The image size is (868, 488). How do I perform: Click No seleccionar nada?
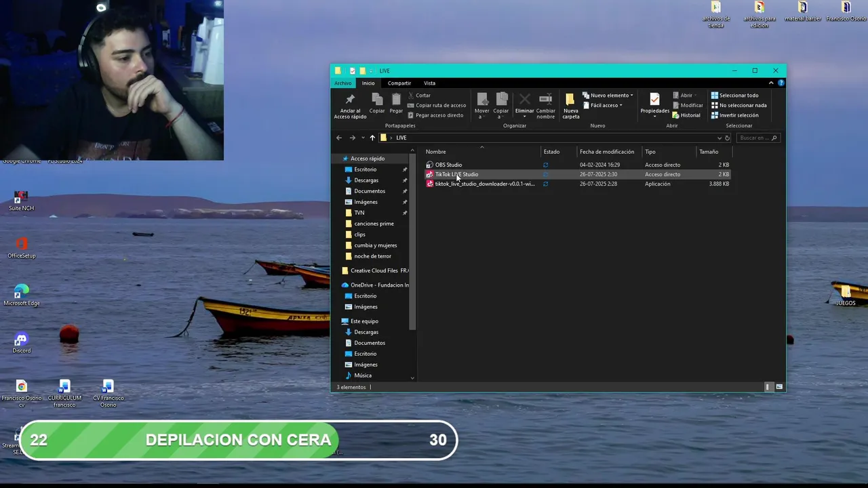(x=738, y=105)
